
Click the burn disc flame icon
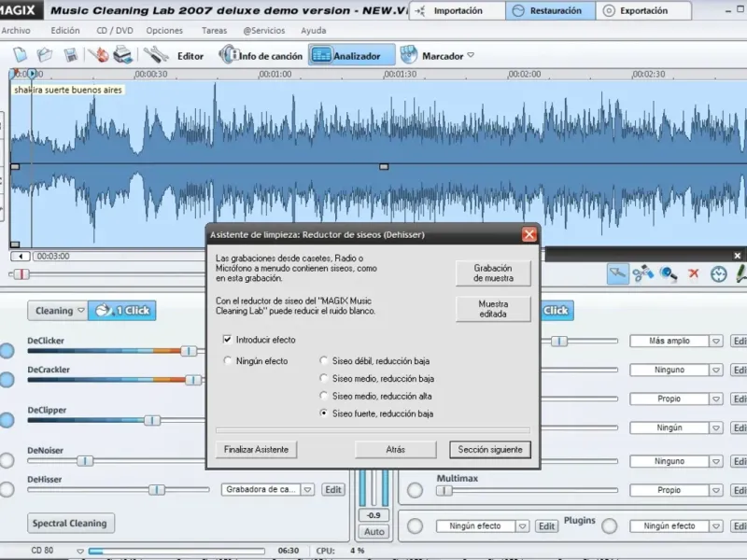tap(99, 55)
